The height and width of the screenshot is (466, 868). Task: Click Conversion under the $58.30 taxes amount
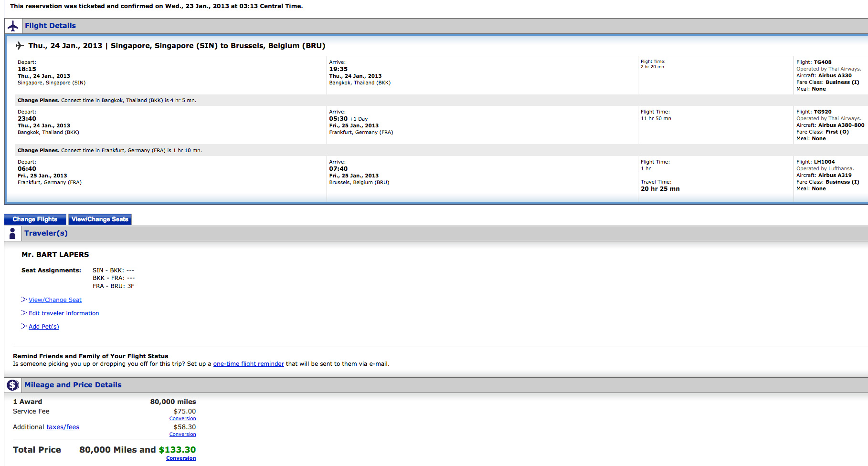pos(182,435)
